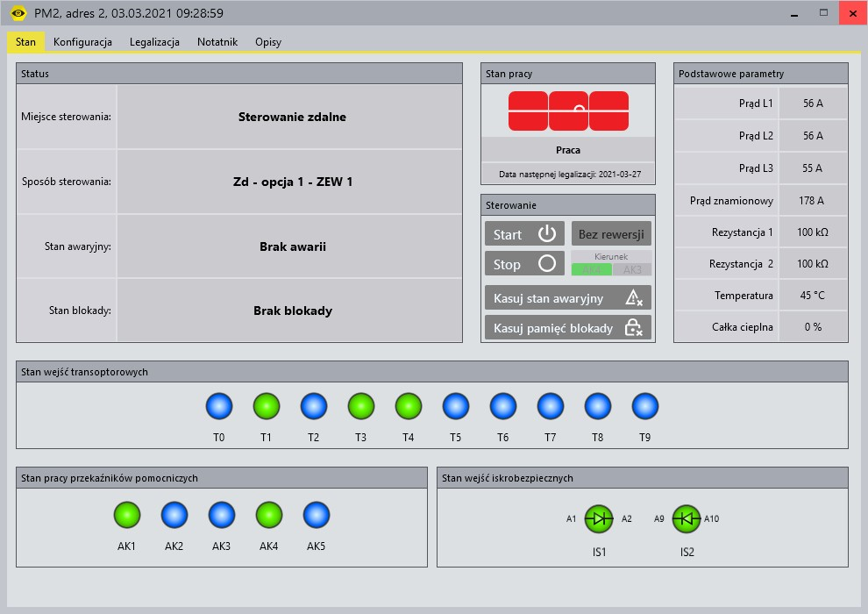Click the T0 transoptor input indicator

tap(219, 406)
